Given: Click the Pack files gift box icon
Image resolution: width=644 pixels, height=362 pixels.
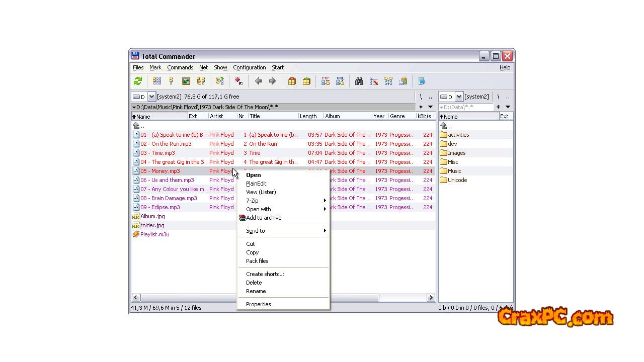Looking at the screenshot, I should (292, 81).
